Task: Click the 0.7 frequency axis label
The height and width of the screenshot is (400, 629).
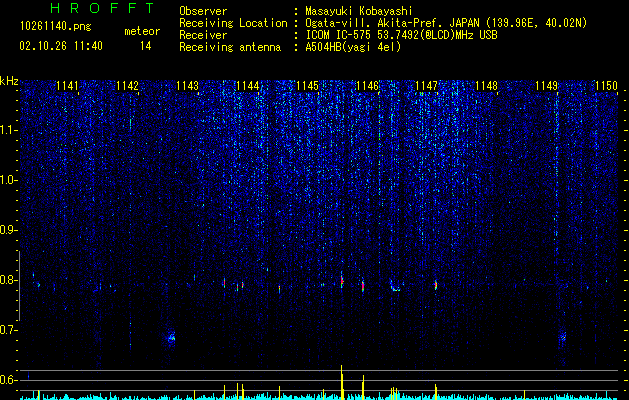Action: click(x=8, y=330)
